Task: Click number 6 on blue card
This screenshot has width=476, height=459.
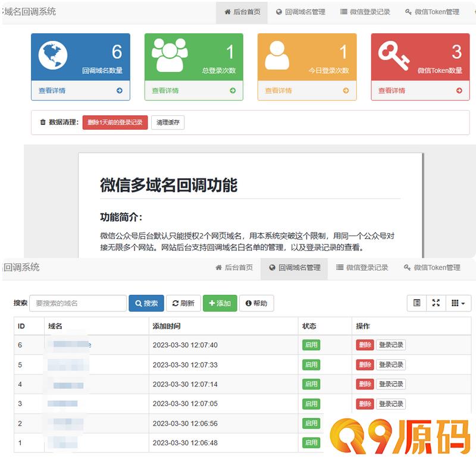Action: click(117, 52)
